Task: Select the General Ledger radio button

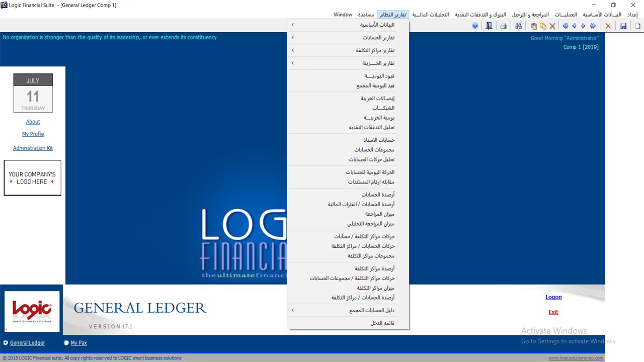Action: tap(6, 343)
